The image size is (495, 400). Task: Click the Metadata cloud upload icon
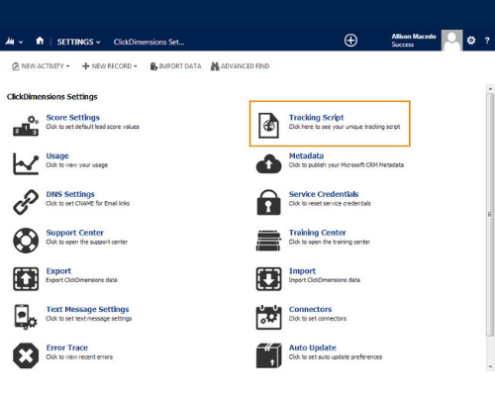[x=269, y=164]
